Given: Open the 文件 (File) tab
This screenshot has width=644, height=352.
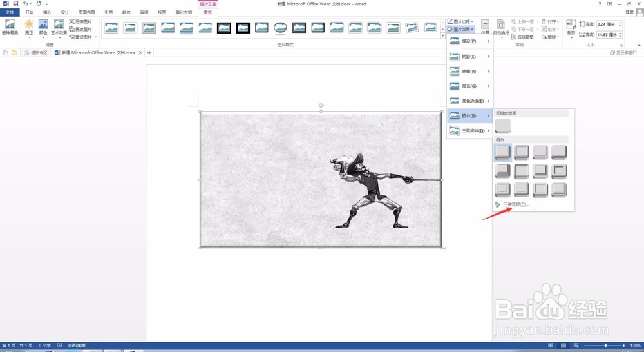Looking at the screenshot, I should pyautogui.click(x=10, y=12).
